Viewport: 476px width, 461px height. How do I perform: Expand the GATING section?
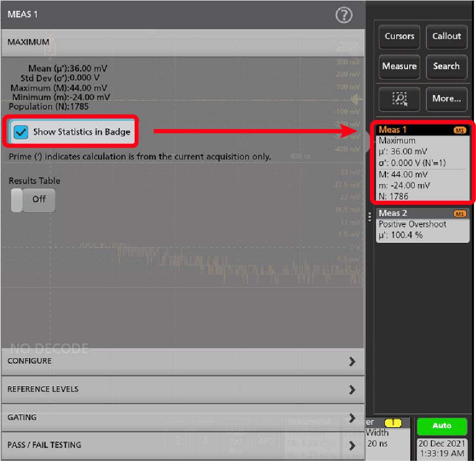click(x=183, y=417)
